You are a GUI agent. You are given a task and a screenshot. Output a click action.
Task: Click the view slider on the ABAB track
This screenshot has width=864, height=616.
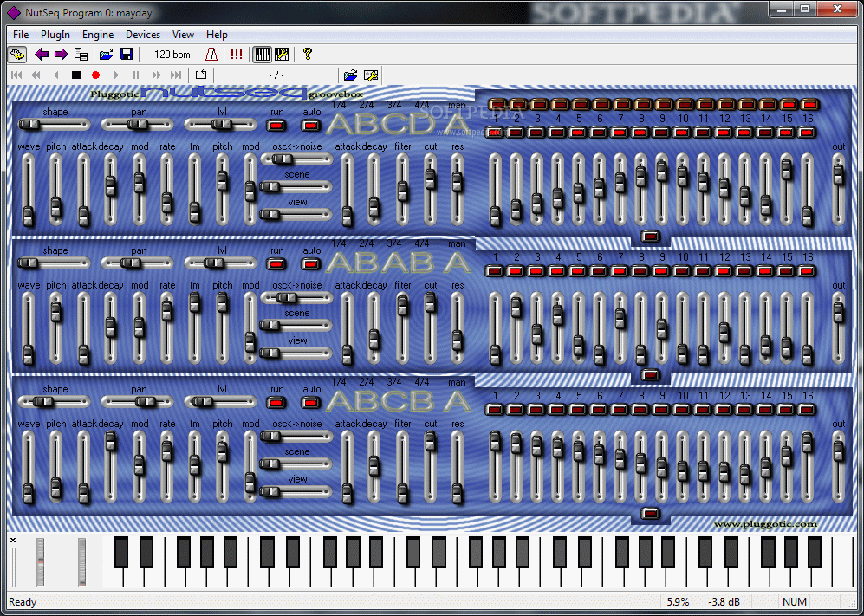pos(296,353)
